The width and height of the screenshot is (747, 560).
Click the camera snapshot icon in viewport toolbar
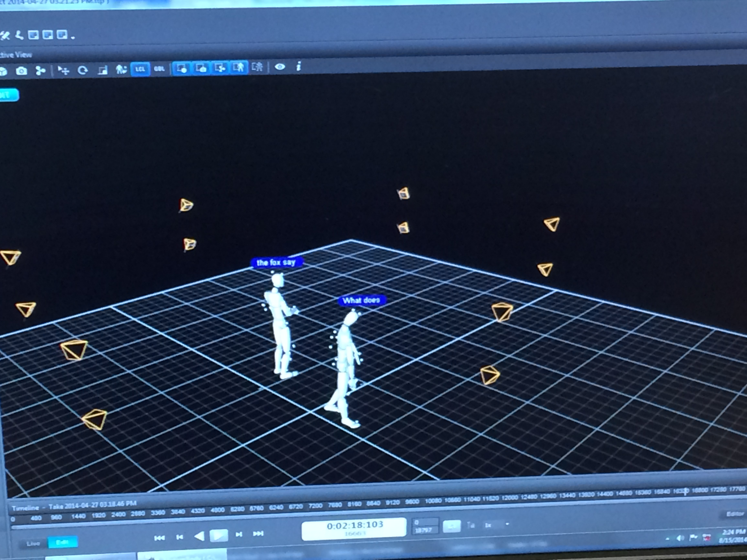point(22,71)
